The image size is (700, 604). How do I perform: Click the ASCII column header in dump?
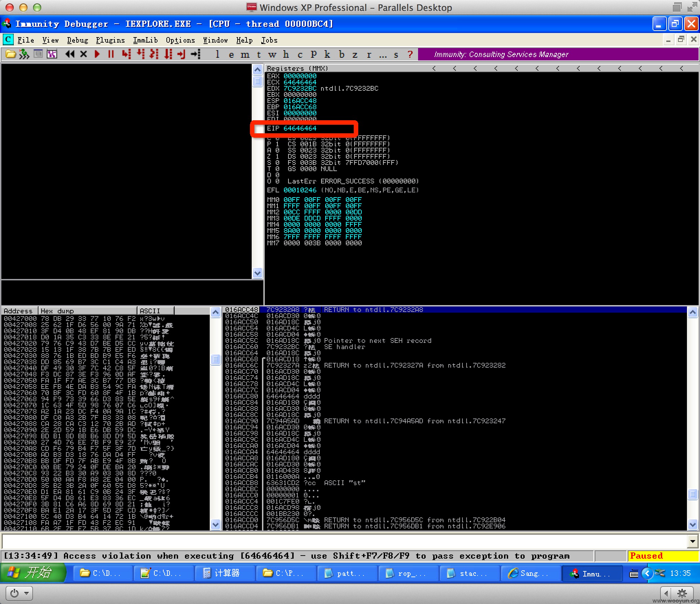point(155,311)
